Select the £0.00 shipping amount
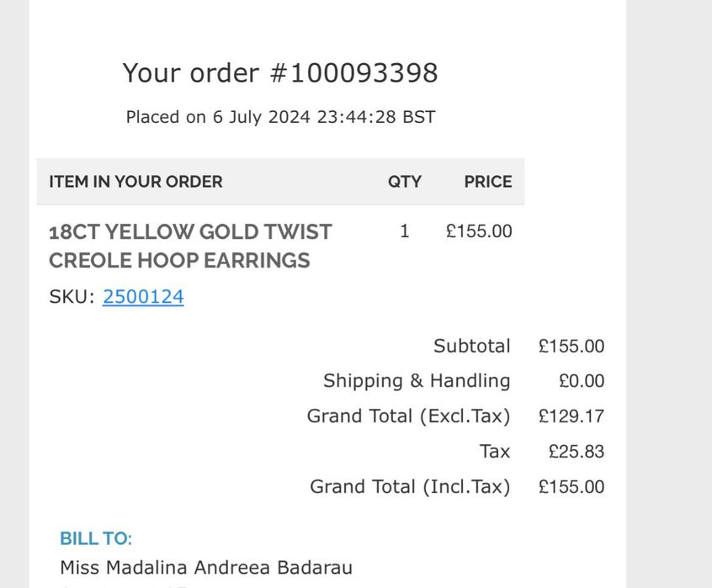 click(x=581, y=381)
